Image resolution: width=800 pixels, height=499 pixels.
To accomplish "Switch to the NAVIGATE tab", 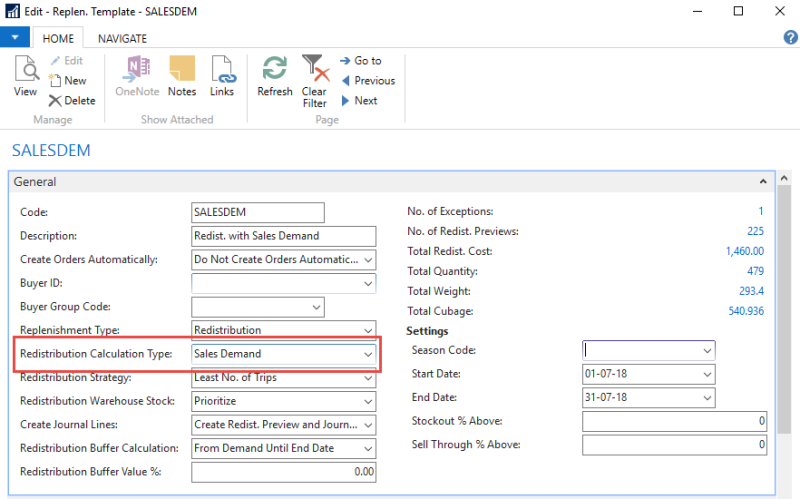I will pyautogui.click(x=122, y=38).
